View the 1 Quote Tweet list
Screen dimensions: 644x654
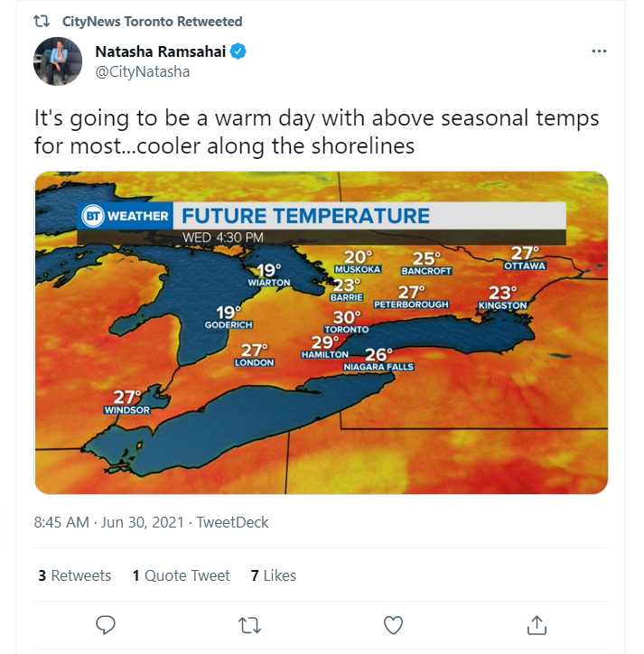pyautogui.click(x=181, y=575)
